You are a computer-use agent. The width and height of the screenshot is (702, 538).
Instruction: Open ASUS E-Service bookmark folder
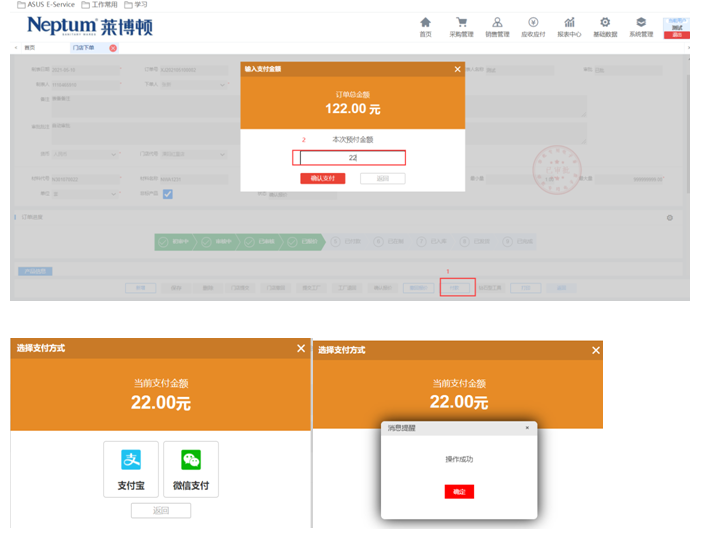46,4
